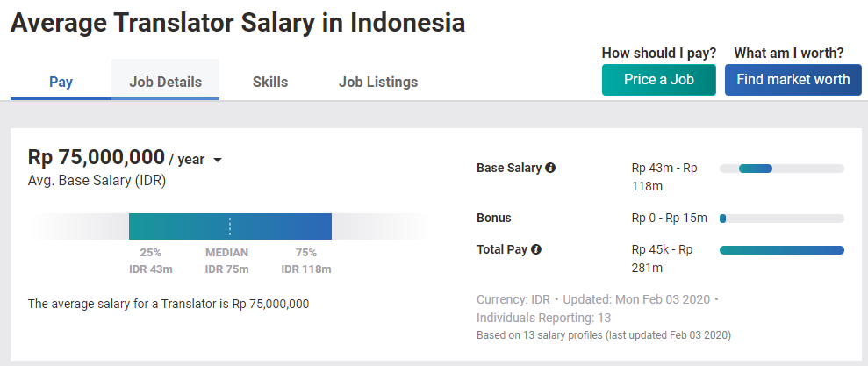This screenshot has height=366, width=868.
Task: Click the Find market worth button
Action: pos(793,80)
